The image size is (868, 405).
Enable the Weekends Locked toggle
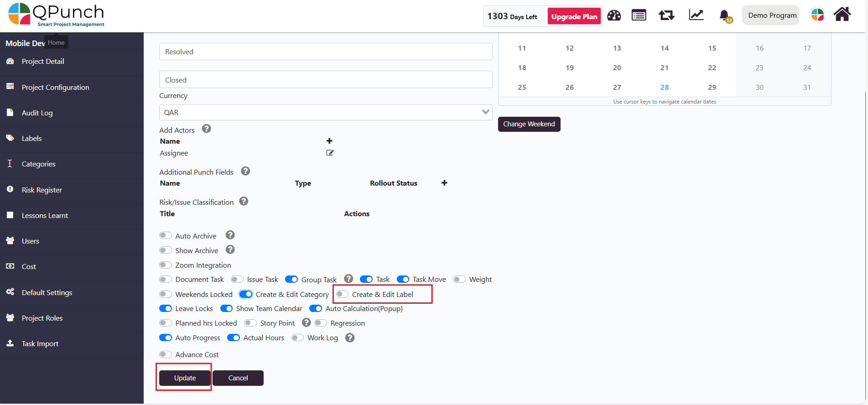166,294
